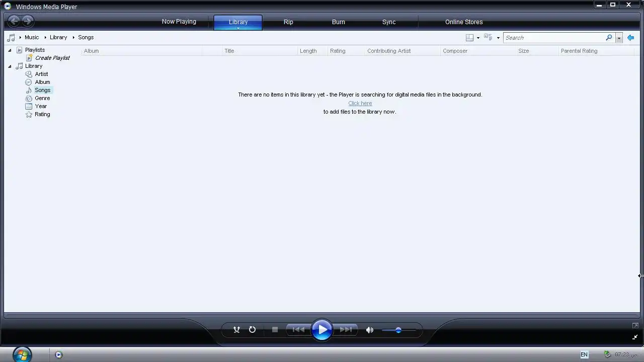Expand the arrow before Music in breadcrumb

coord(20,37)
